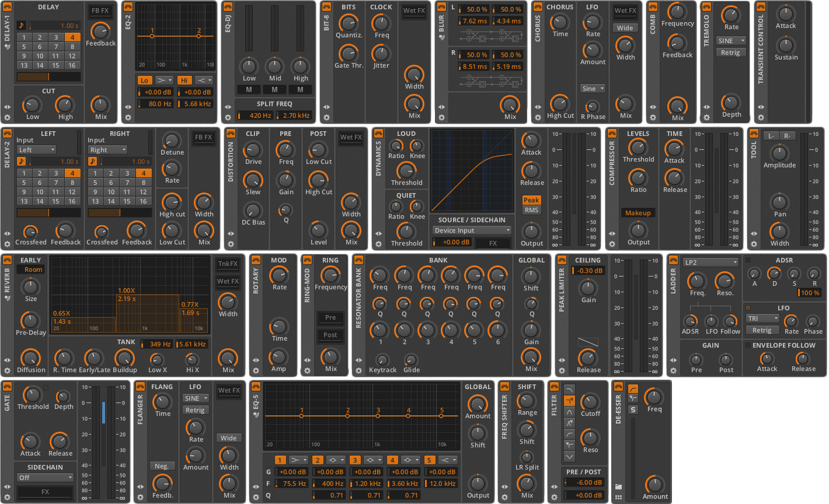Click the note sync icon in DELAY-2 LEFT section

point(22,162)
